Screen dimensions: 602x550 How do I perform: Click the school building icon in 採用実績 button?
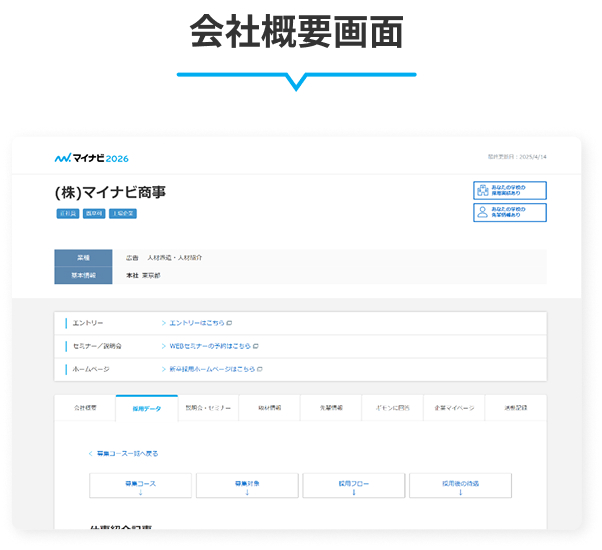[x=482, y=190]
